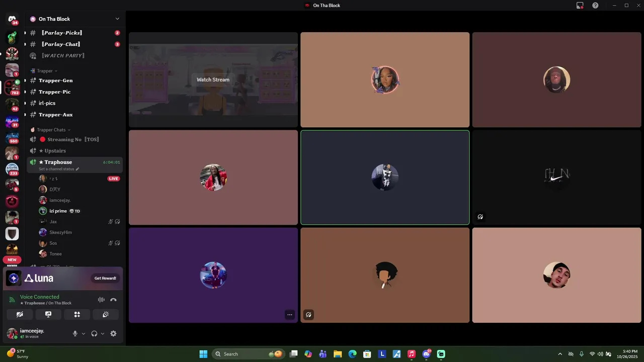The height and width of the screenshot is (362, 644).
Task: Click the red jacket avatar tile
Action: pos(213,177)
